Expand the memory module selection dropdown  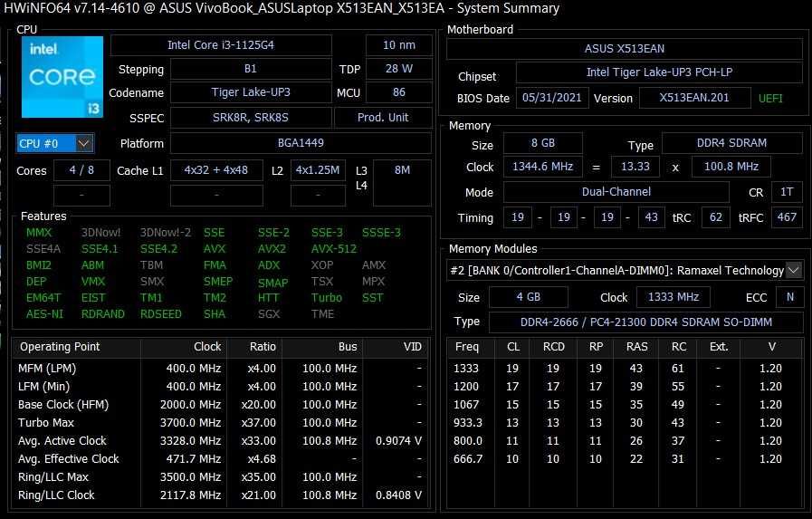click(793, 270)
